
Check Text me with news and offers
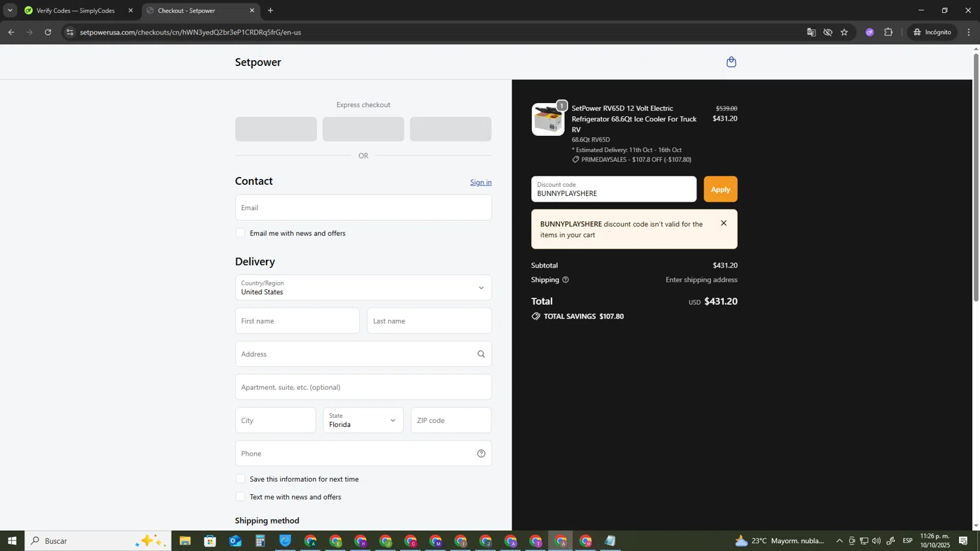[x=240, y=497]
